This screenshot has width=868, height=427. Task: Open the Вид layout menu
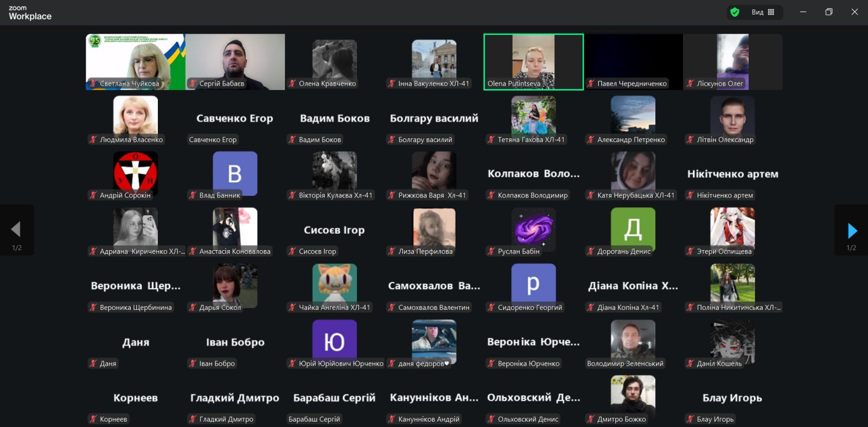click(763, 12)
